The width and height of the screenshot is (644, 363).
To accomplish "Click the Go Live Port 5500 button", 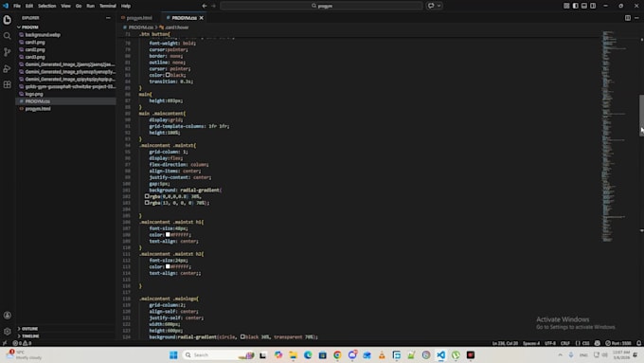I will click(x=618, y=343).
